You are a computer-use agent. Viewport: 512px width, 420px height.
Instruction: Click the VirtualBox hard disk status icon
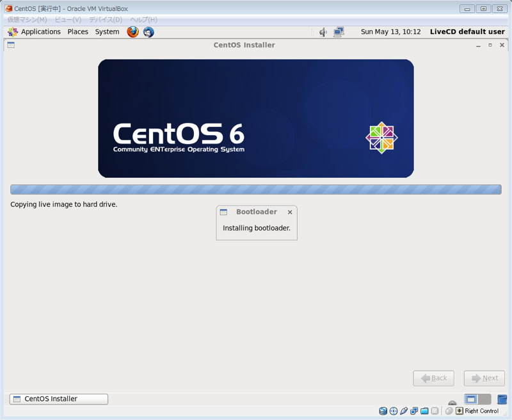pos(383,411)
